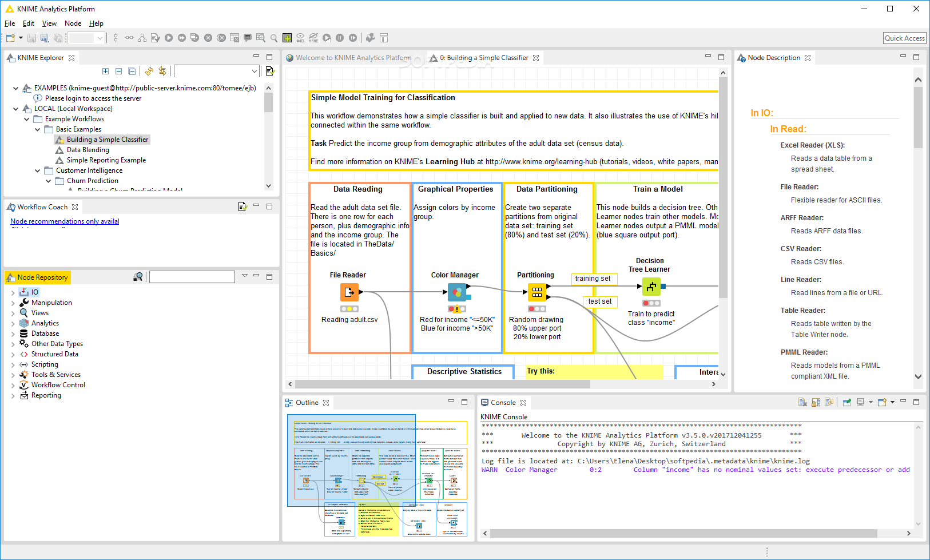Click the execute selected nodes play icon
930x560 pixels.
(x=169, y=38)
